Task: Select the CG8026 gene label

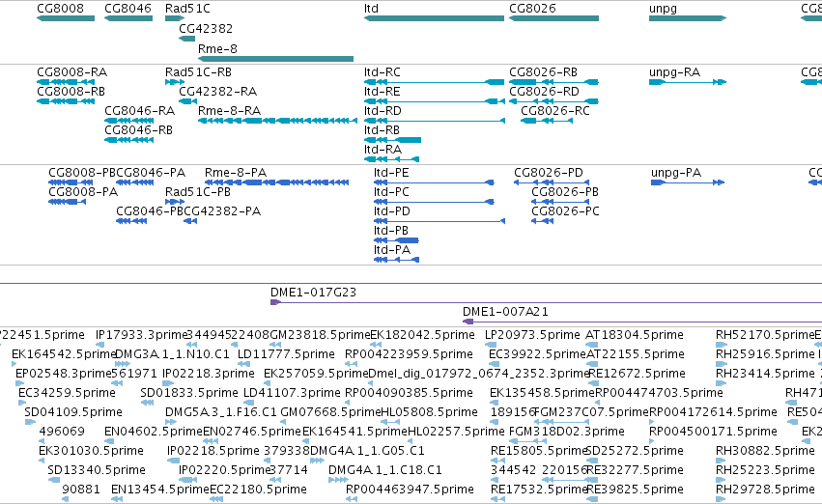Action: coord(532,9)
